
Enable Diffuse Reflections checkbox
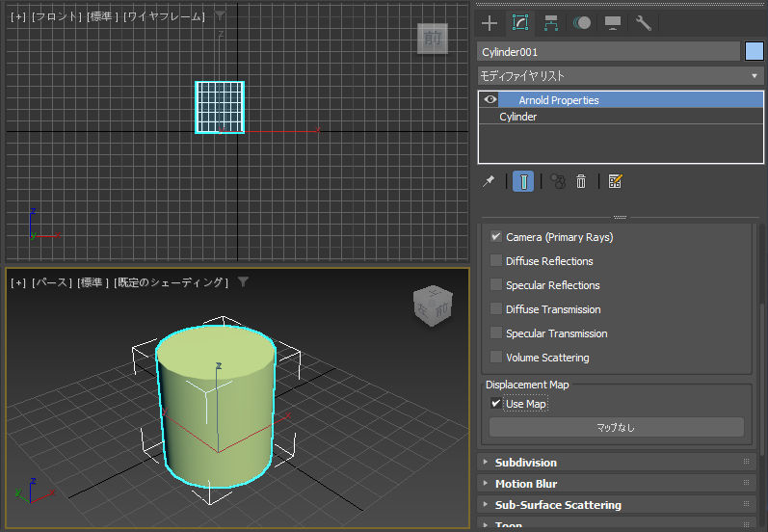pyautogui.click(x=496, y=260)
